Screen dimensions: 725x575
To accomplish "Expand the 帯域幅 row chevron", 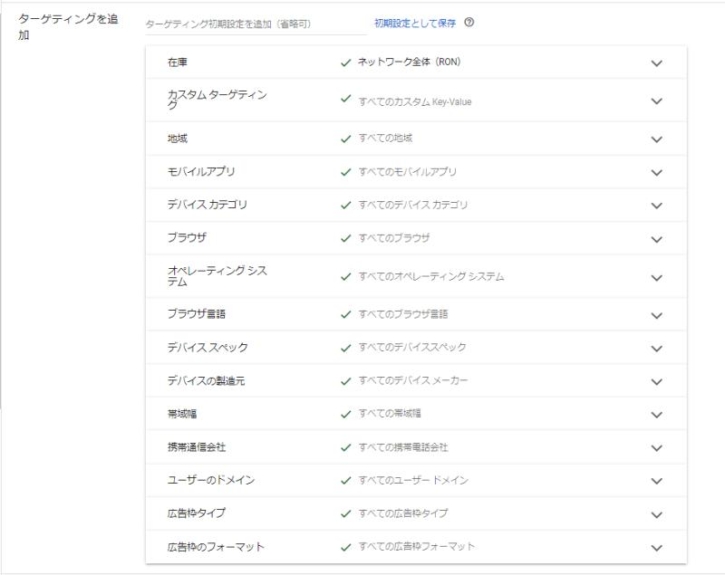I will (657, 414).
